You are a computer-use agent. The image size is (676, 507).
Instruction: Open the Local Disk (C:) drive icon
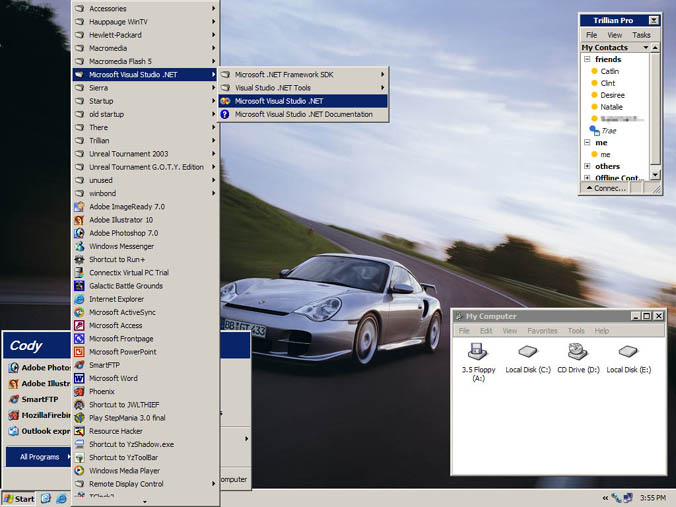click(x=527, y=353)
